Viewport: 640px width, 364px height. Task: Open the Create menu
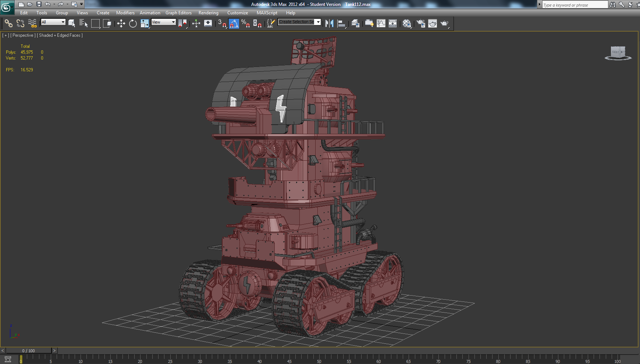tap(103, 13)
